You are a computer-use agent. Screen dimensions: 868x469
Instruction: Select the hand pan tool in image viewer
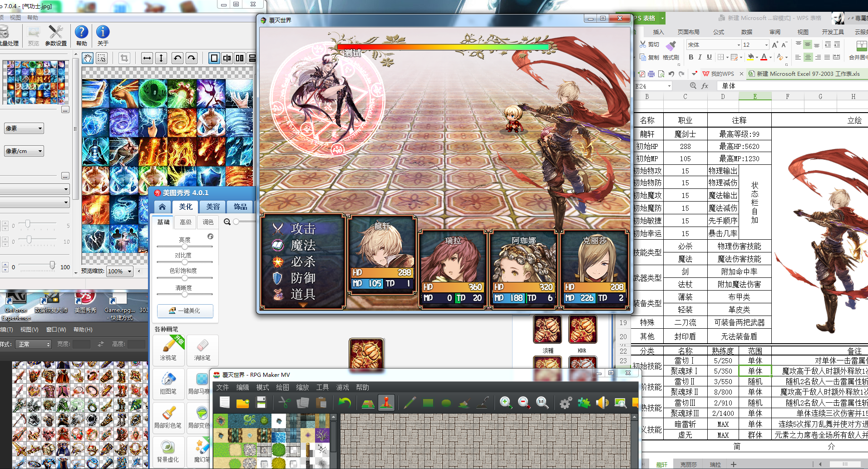(88, 58)
